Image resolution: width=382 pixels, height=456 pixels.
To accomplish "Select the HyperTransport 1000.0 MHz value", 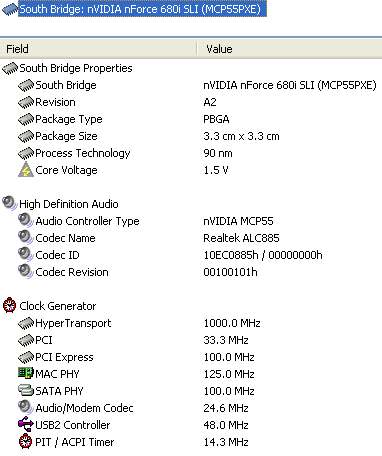I will point(232,323).
